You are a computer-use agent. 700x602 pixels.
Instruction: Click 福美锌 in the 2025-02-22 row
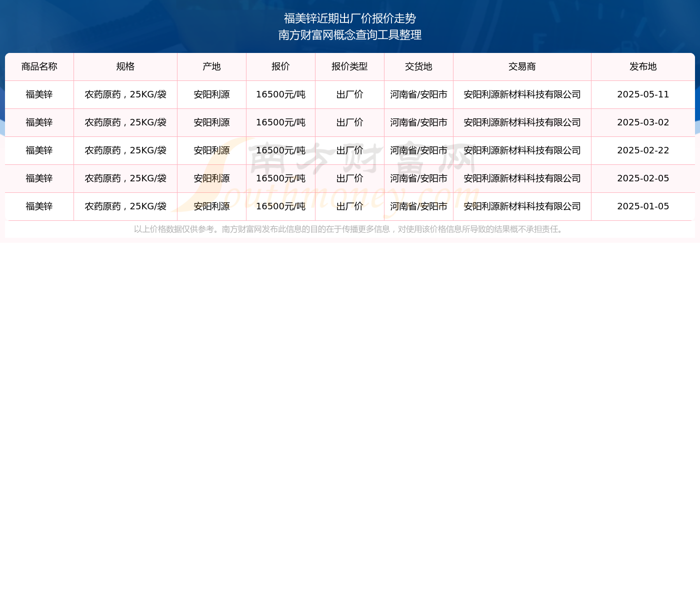pyautogui.click(x=39, y=151)
